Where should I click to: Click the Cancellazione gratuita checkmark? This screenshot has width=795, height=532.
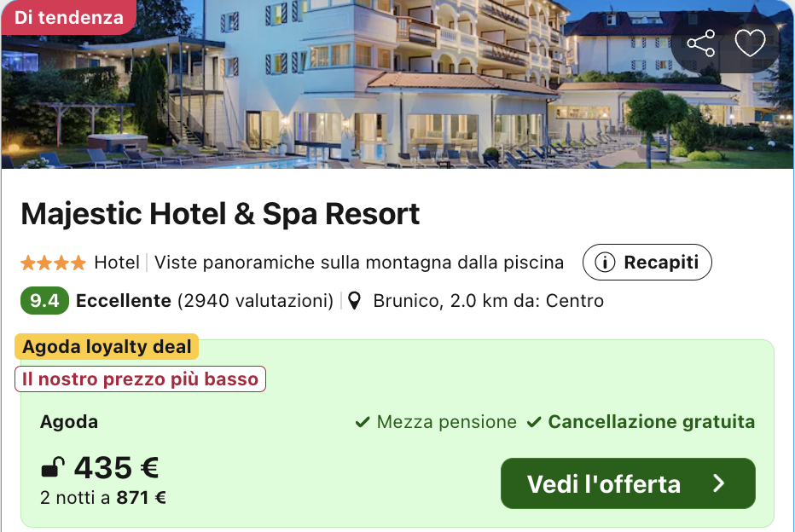click(534, 422)
